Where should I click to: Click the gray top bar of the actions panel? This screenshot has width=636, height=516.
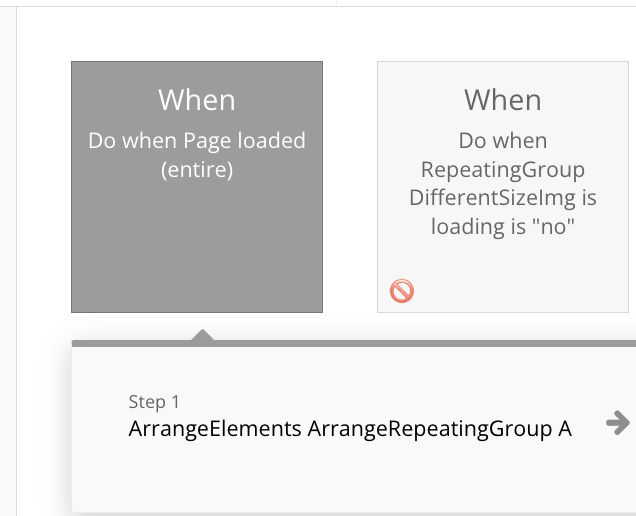(354, 344)
